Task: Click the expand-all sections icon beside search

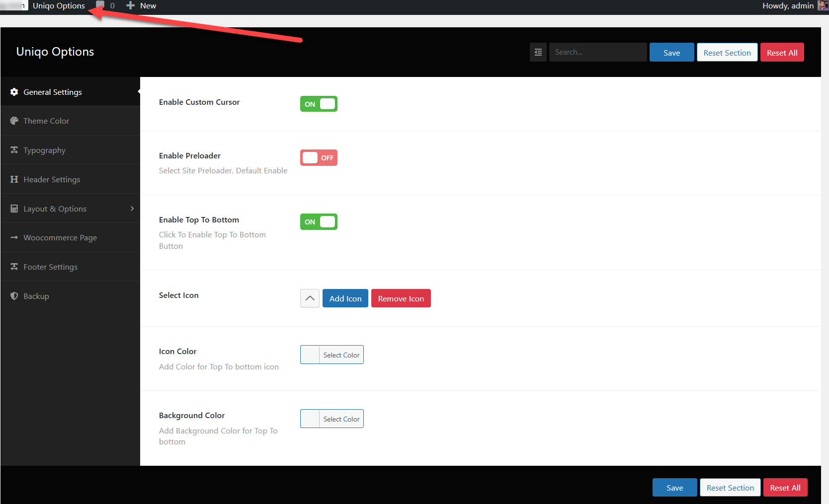Action: pos(538,52)
